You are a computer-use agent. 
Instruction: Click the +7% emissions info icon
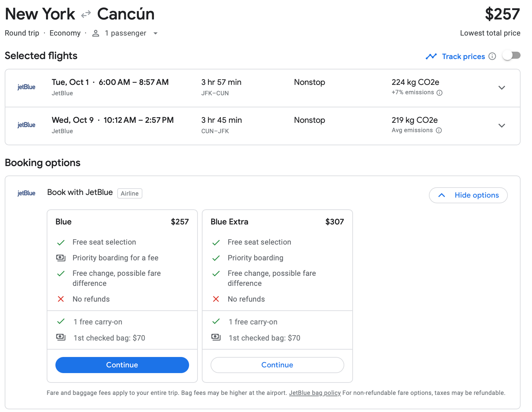tap(439, 93)
